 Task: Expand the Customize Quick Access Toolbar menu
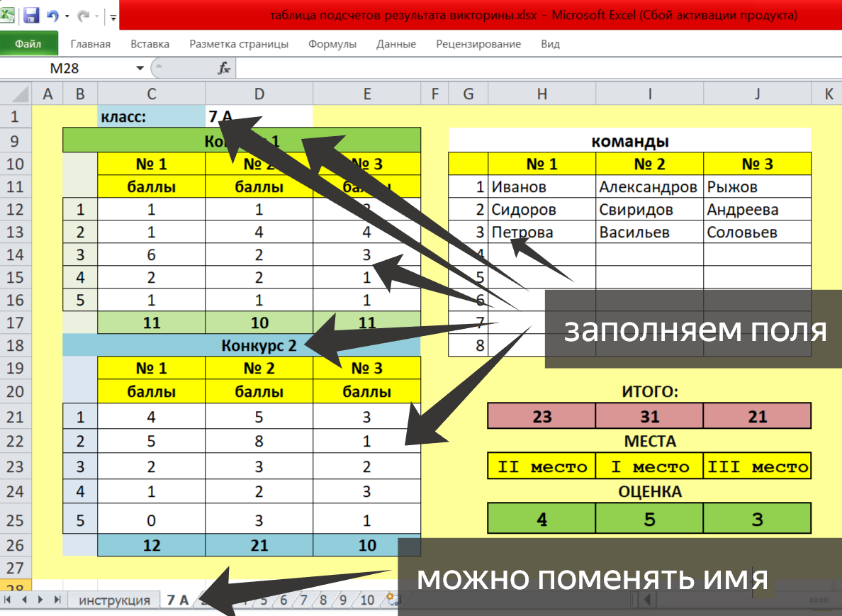tap(113, 16)
